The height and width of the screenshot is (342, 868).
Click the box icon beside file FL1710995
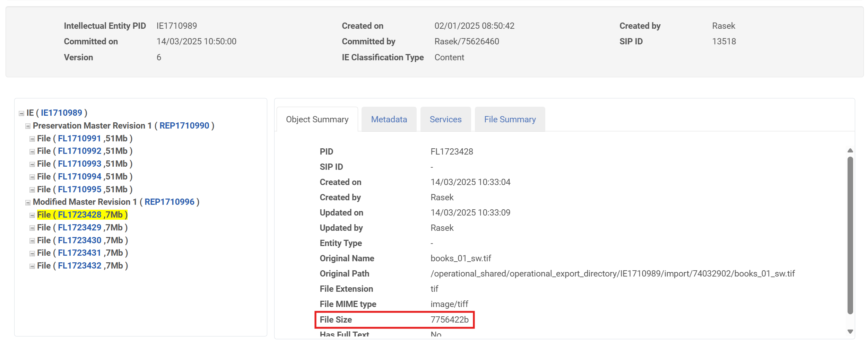pyautogui.click(x=32, y=190)
